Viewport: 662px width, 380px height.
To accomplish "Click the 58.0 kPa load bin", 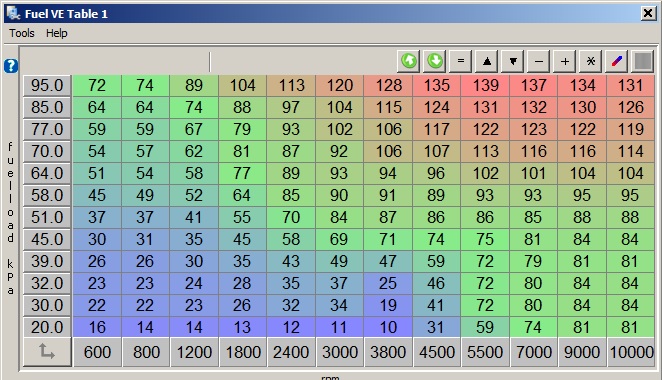I will pos(47,195).
